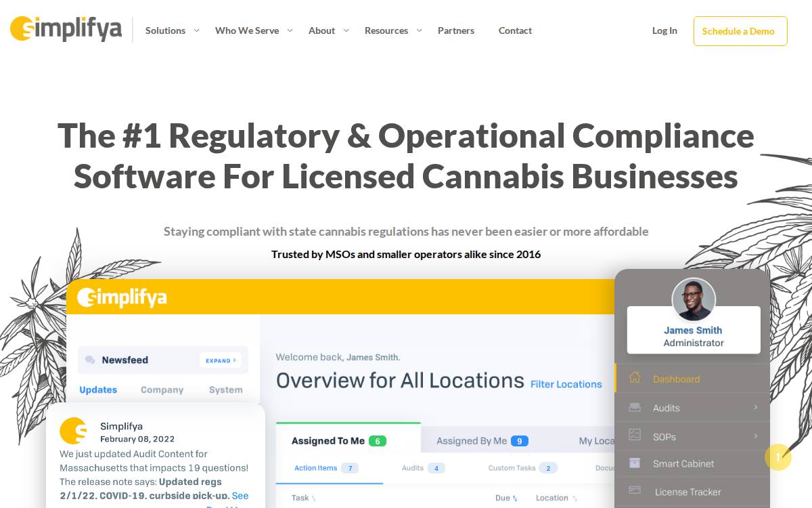
Task: Go to the Partners page
Action: [x=456, y=30]
